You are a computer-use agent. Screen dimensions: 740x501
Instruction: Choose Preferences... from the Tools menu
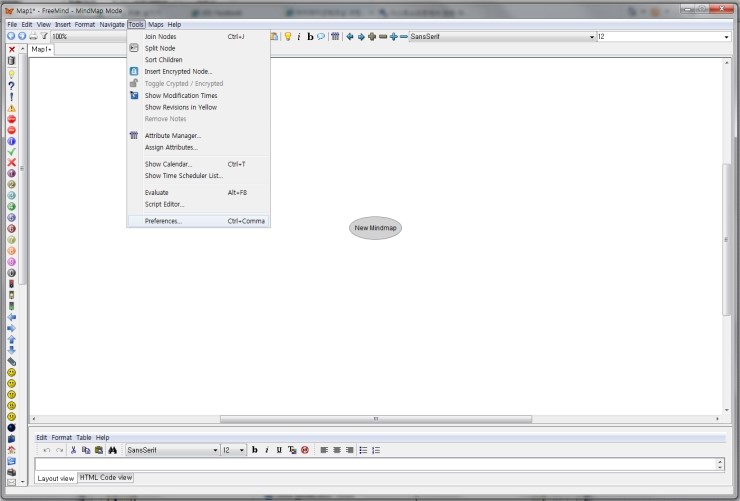[163, 221]
